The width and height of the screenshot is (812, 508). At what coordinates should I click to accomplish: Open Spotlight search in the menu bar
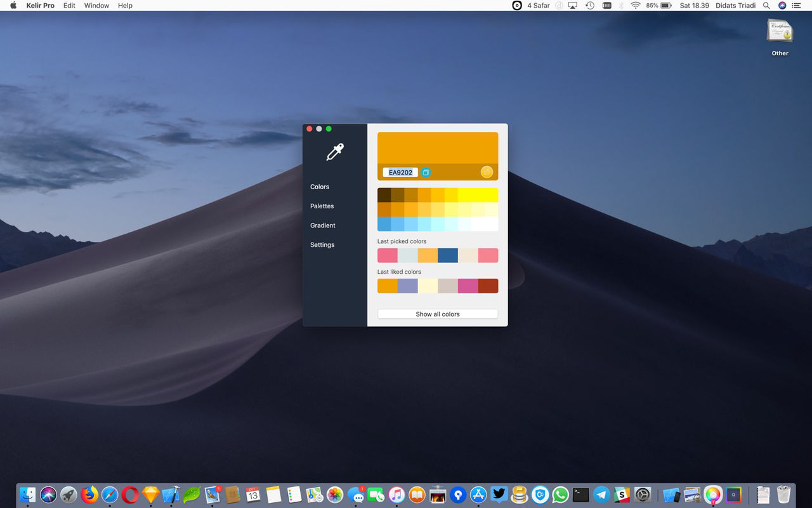tap(766, 5)
